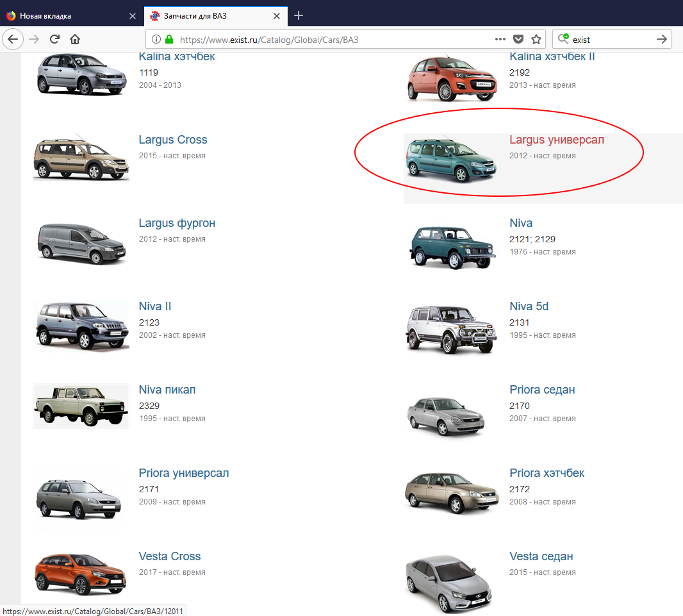Open the Kalina хэтчбек II link
Image resolution: width=683 pixels, height=616 pixels.
[552, 56]
